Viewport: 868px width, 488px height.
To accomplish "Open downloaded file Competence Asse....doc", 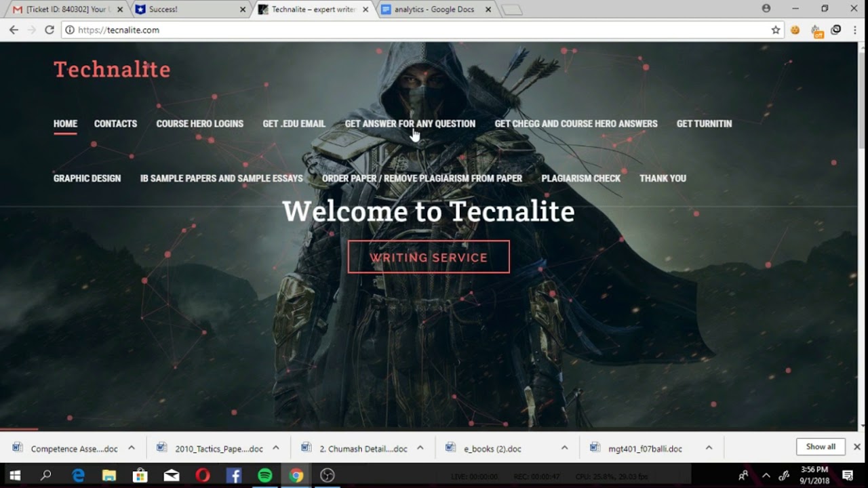I will point(65,448).
